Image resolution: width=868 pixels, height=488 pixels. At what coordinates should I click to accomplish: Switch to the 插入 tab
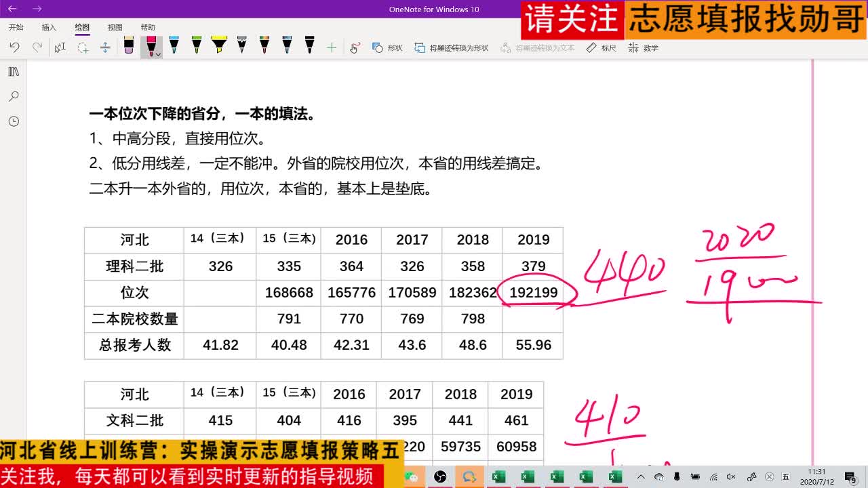click(x=49, y=27)
